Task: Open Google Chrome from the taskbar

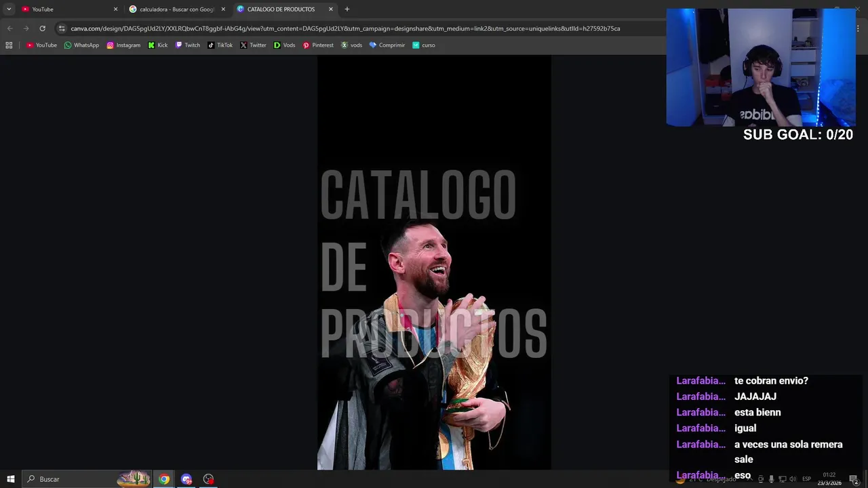Action: pos(164,479)
